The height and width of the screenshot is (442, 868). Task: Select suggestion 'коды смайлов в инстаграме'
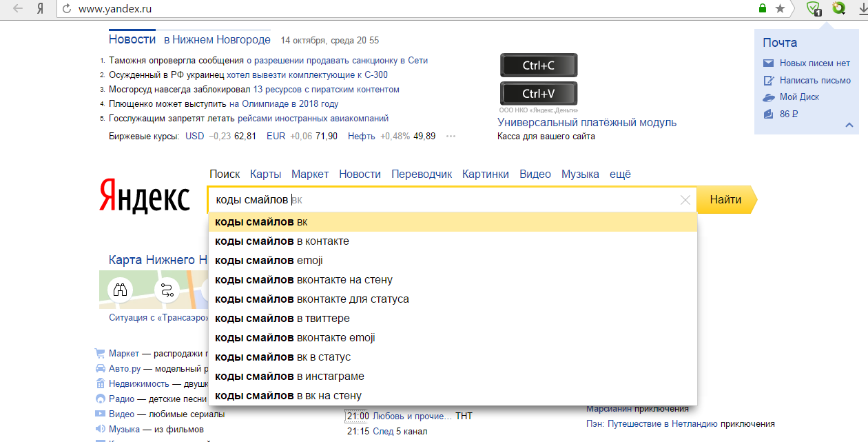[x=453, y=376]
